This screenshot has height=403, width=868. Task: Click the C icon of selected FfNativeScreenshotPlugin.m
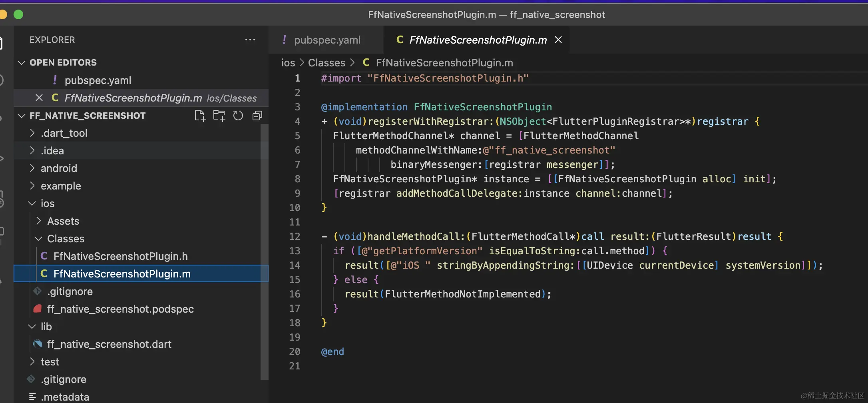point(44,273)
